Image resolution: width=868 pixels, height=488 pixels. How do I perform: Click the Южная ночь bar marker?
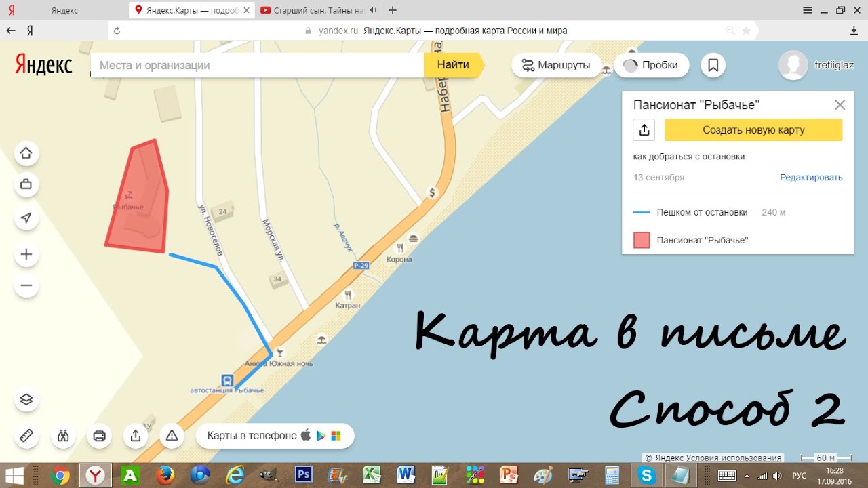point(281,352)
